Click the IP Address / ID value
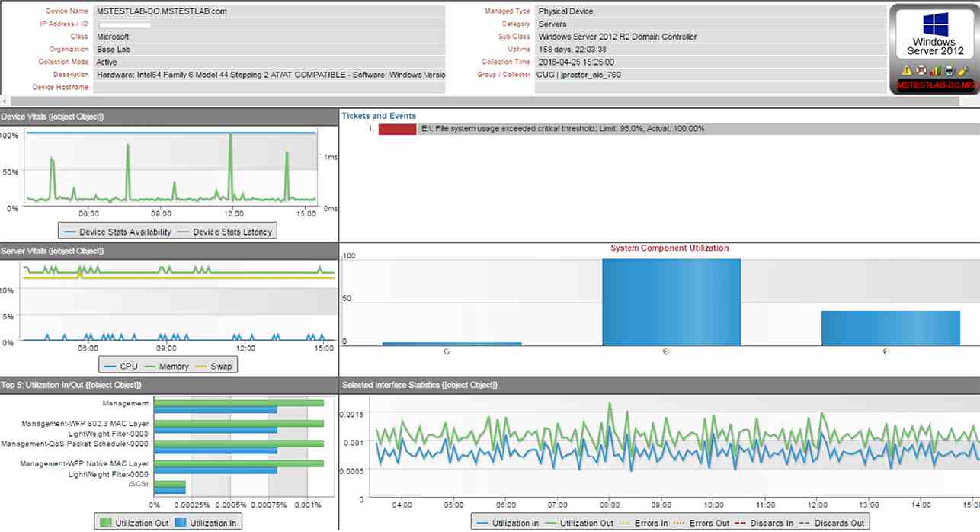 (x=269, y=24)
